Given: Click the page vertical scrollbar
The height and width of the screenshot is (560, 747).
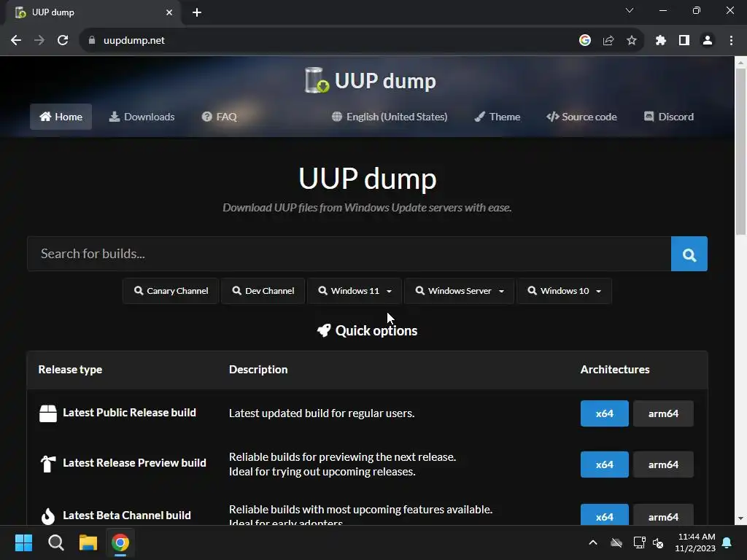Looking at the screenshot, I should point(740,152).
